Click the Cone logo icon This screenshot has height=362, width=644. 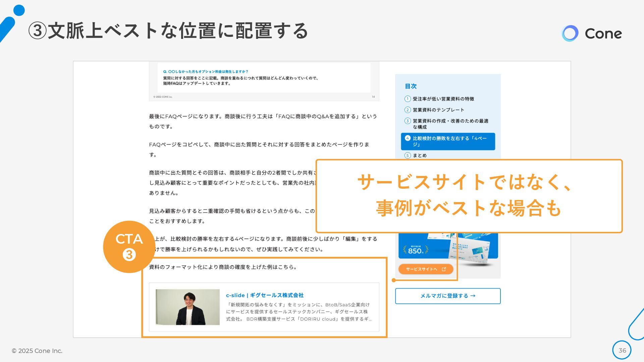point(570,33)
